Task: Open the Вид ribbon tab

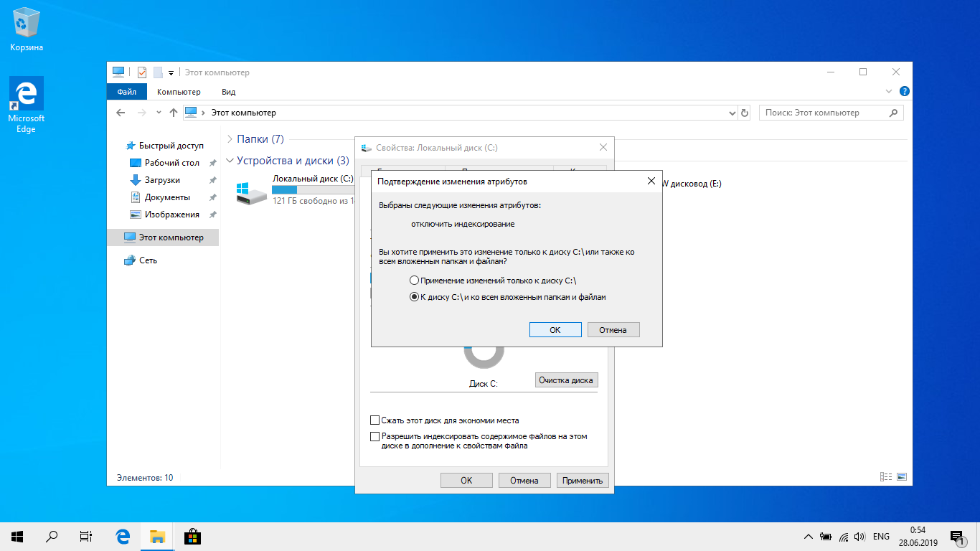Action: 228,92
